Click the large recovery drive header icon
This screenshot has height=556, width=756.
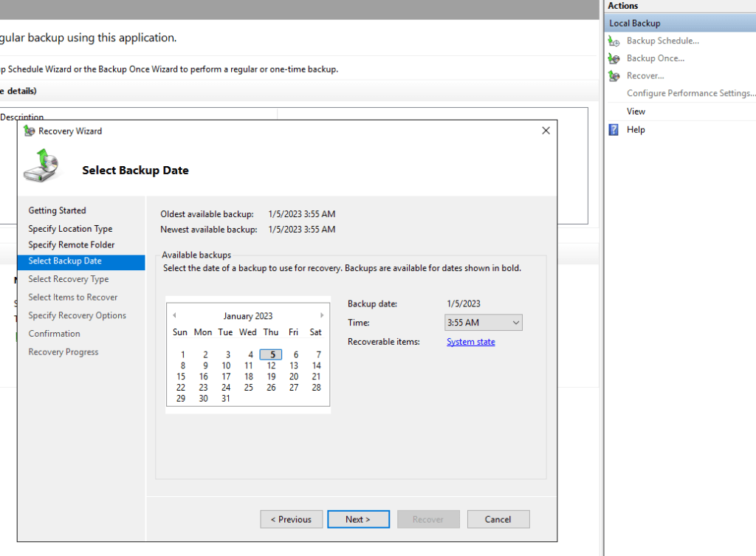[41, 165]
